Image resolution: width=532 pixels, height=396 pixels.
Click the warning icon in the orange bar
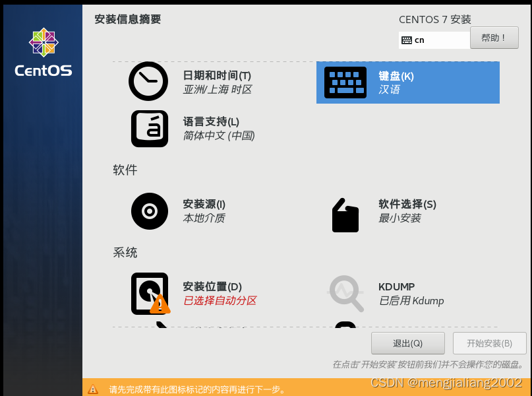pyautogui.click(x=93, y=389)
